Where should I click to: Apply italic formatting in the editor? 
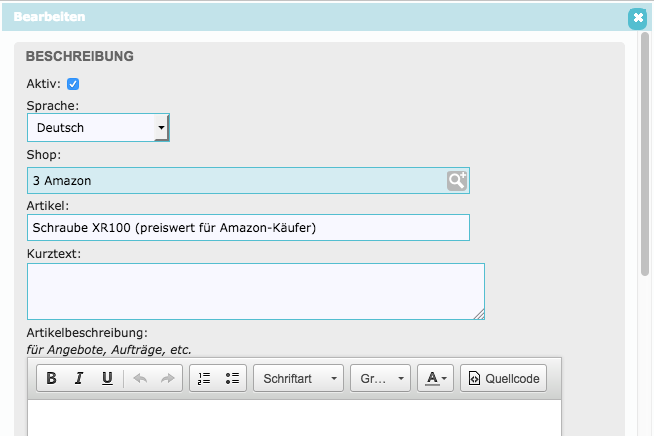tap(79, 378)
